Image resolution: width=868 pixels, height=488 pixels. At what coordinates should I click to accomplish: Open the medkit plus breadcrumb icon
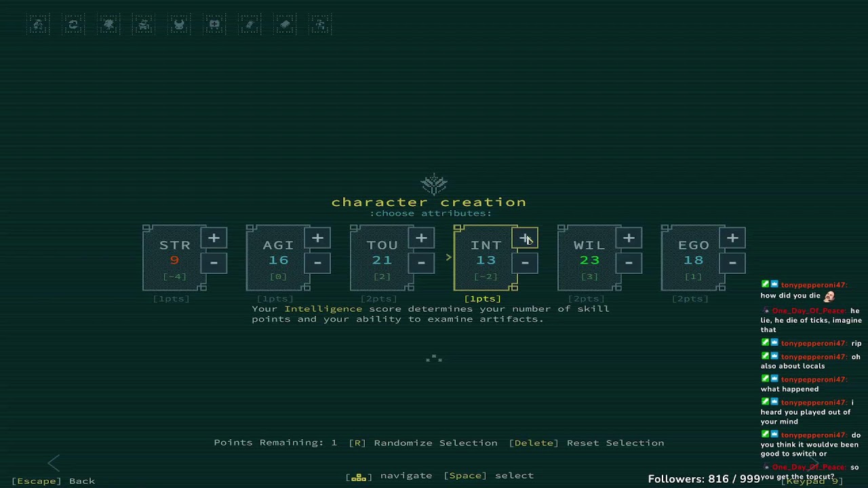point(214,25)
